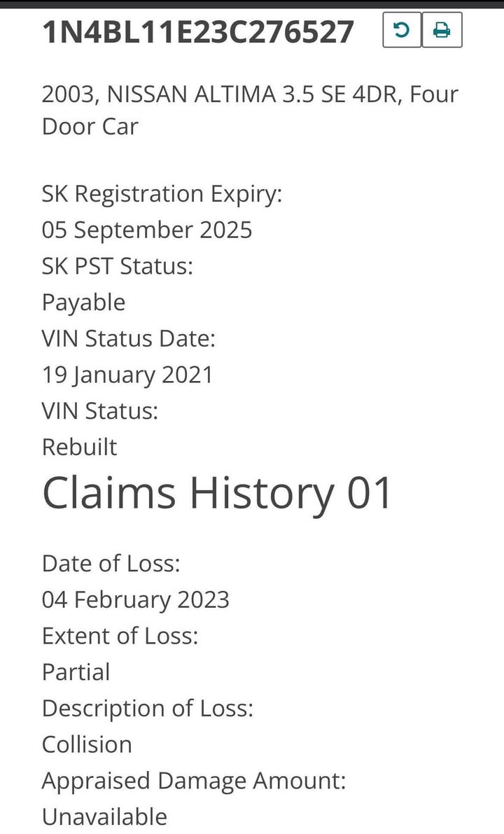Click the Collision description value
The image size is (504, 834).
coord(87,744)
